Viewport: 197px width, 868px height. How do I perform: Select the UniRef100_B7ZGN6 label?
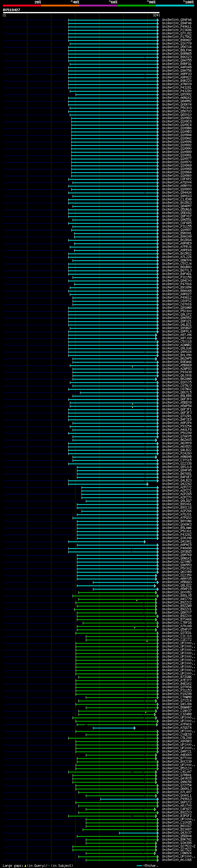pyautogui.click(x=177, y=677)
